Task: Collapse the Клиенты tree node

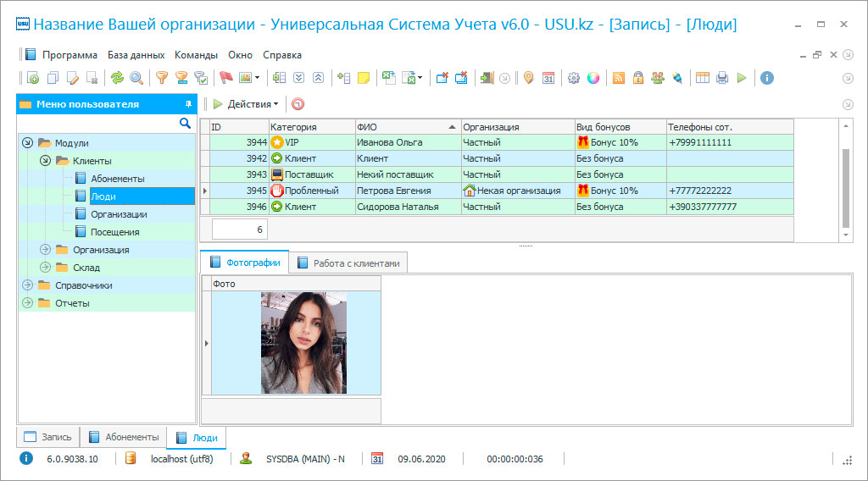Action: 45,161
